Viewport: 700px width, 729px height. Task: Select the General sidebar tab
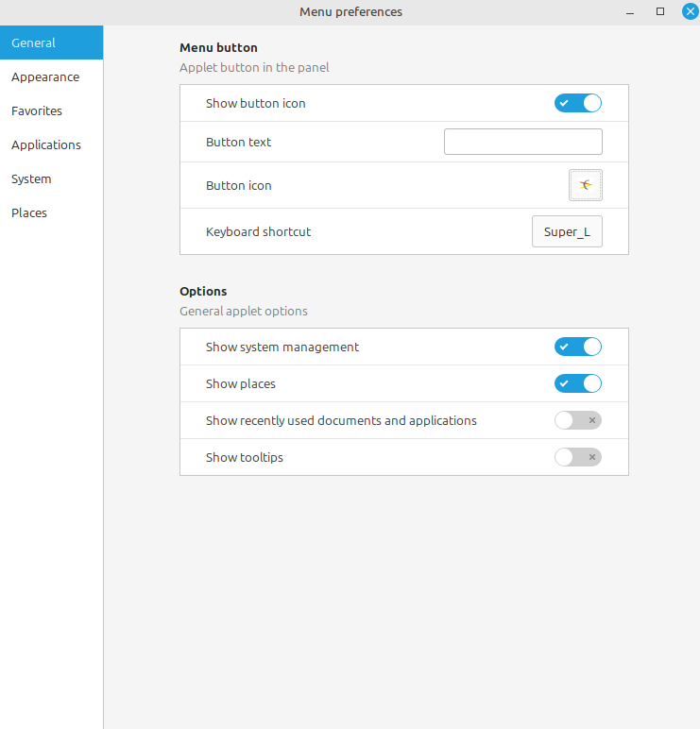51,42
